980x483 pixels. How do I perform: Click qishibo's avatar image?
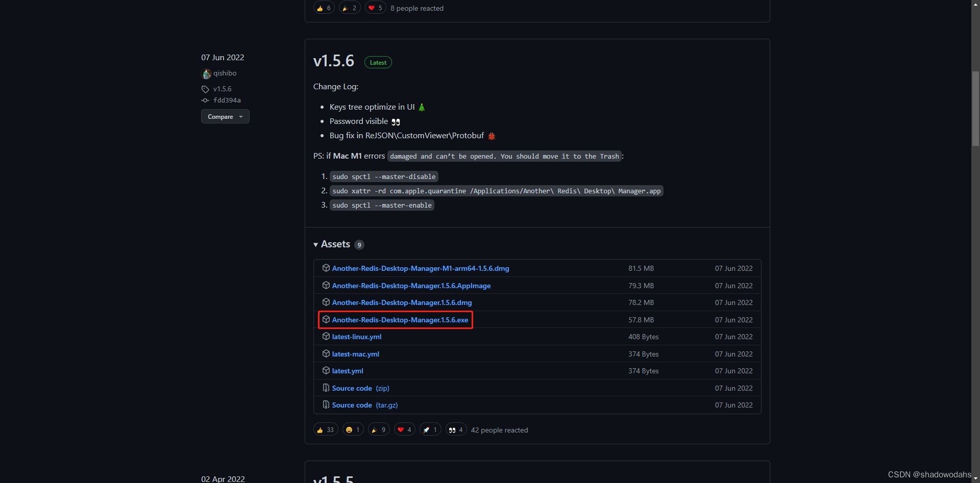(x=206, y=74)
